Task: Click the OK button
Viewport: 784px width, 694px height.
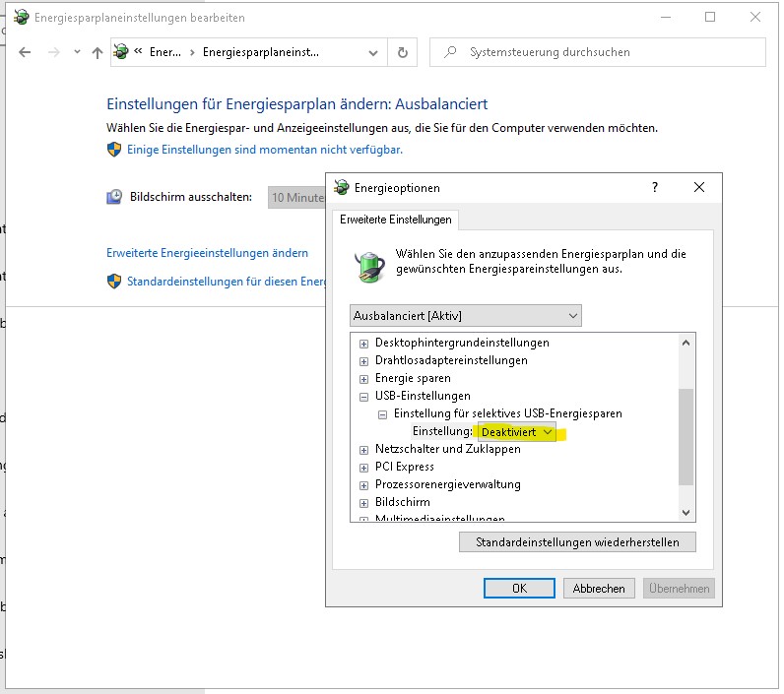Action: coord(519,588)
